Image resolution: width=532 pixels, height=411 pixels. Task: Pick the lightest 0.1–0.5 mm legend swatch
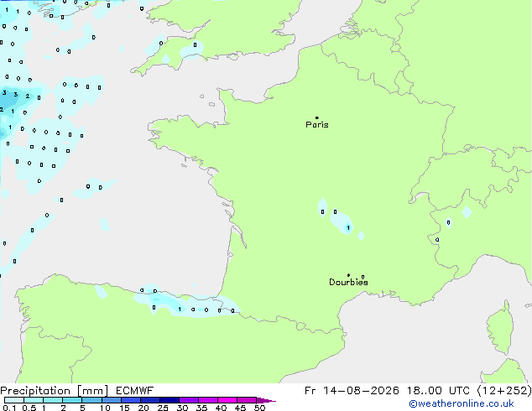[x=14, y=400]
